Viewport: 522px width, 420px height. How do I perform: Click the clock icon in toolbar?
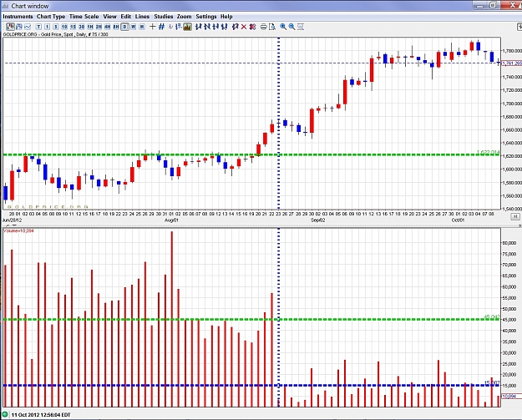click(x=170, y=27)
